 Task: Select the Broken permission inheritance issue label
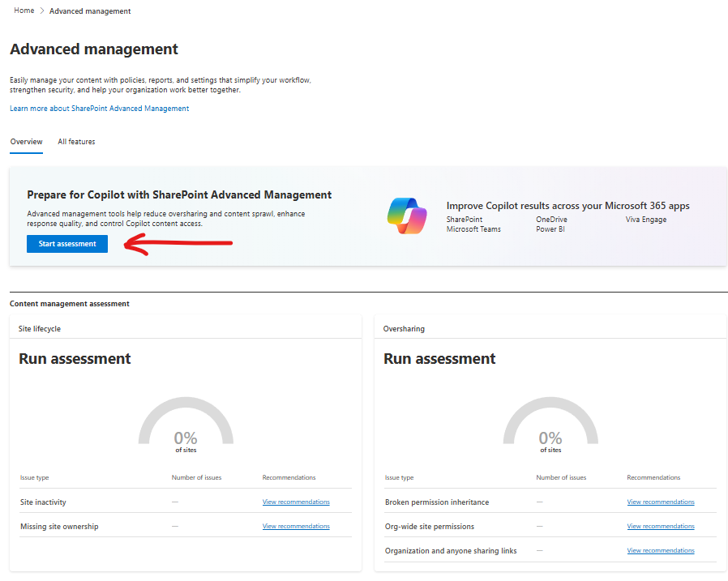pos(437,502)
